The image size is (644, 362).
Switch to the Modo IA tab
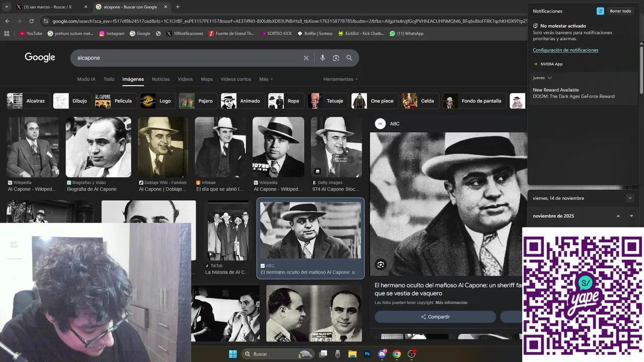click(x=86, y=79)
